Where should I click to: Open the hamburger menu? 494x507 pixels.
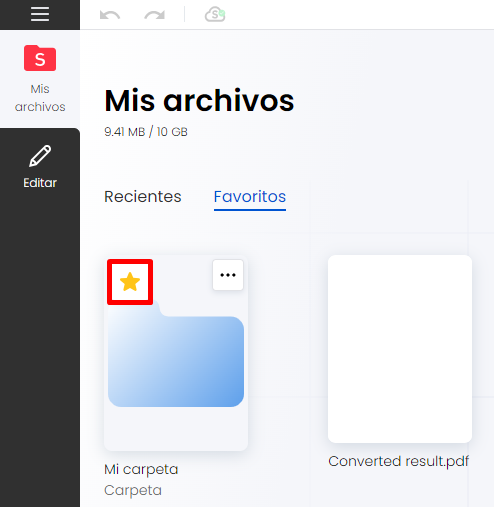[x=40, y=14]
